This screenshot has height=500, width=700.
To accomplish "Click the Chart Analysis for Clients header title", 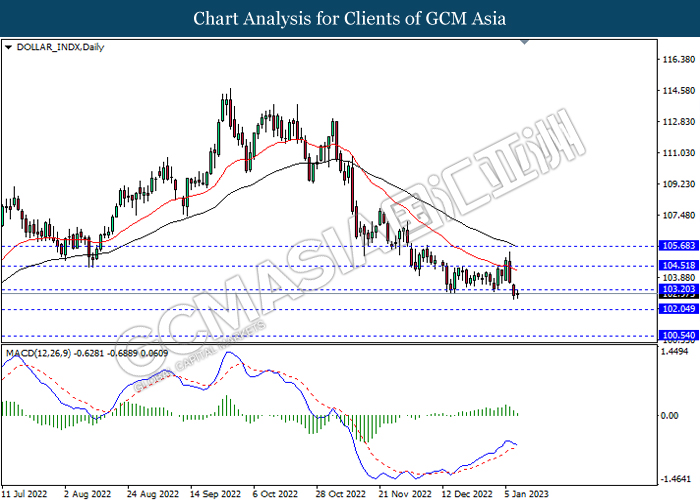I will pos(350,19).
